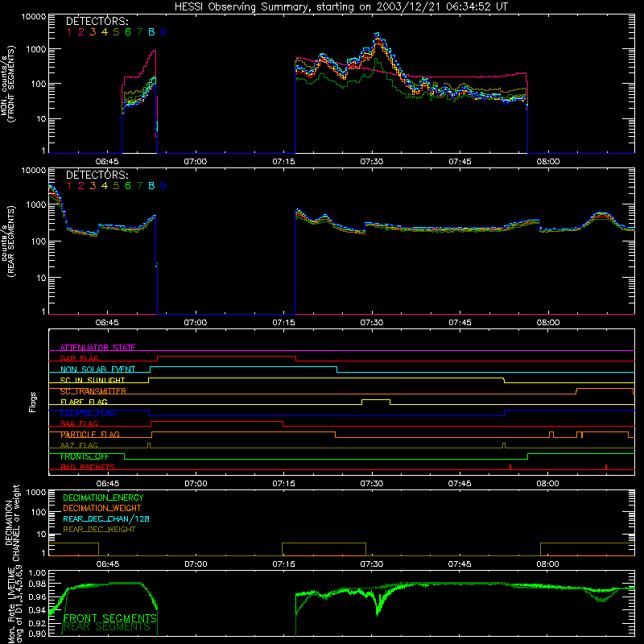The image size is (644, 644).
Task: Click the counts/s (REAR SEGMENTS) axis title
Action: click(x=9, y=242)
